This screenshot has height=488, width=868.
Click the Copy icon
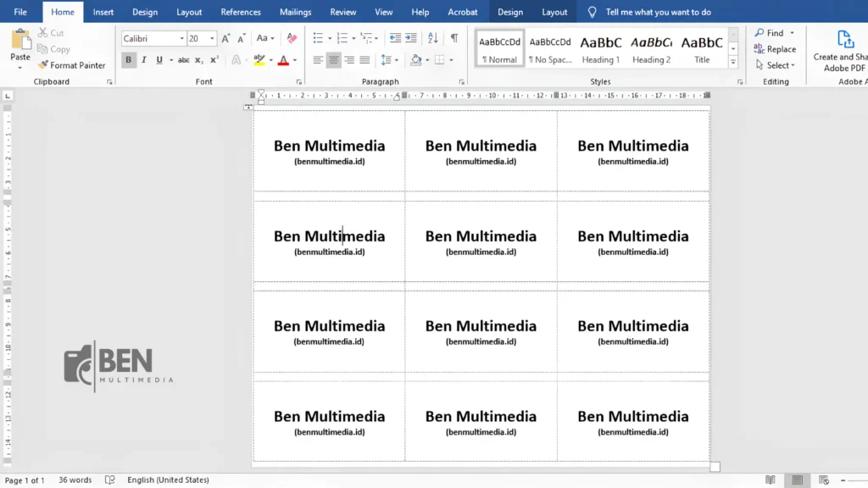coord(42,48)
